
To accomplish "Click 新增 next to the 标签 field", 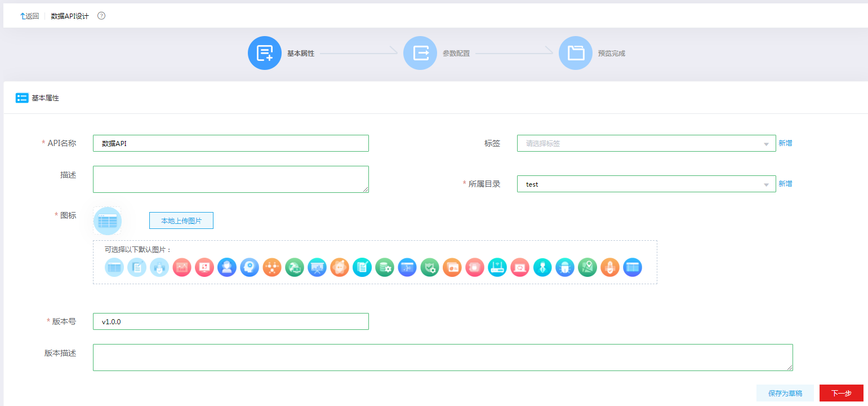I will point(785,143).
